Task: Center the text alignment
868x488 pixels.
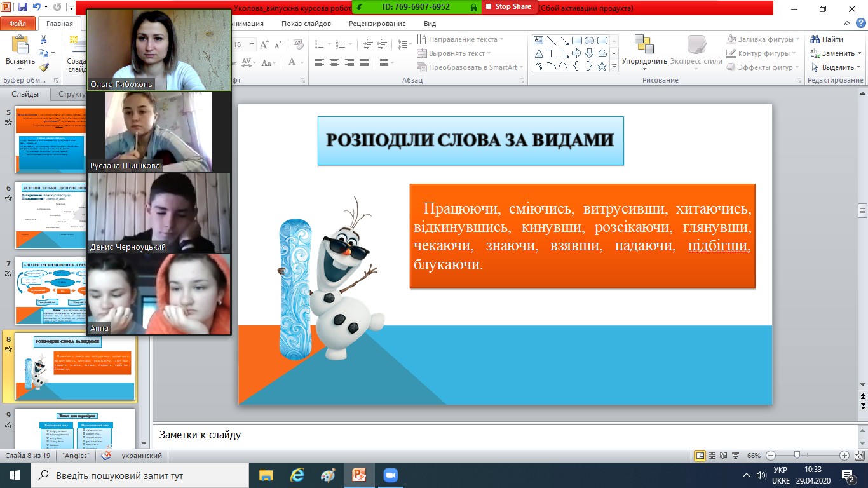Action: pos(334,63)
